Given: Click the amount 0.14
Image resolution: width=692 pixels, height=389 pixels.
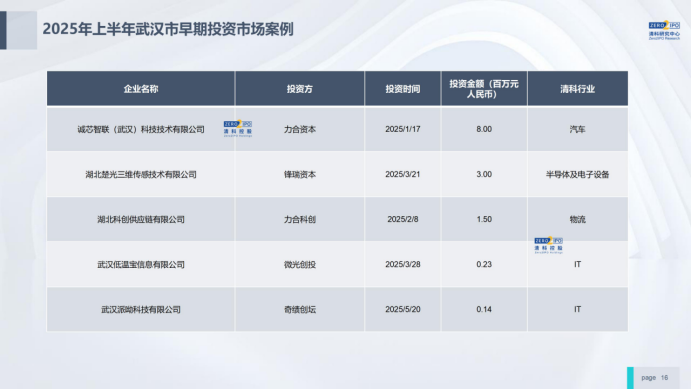Looking at the screenshot, I should click(x=484, y=310).
